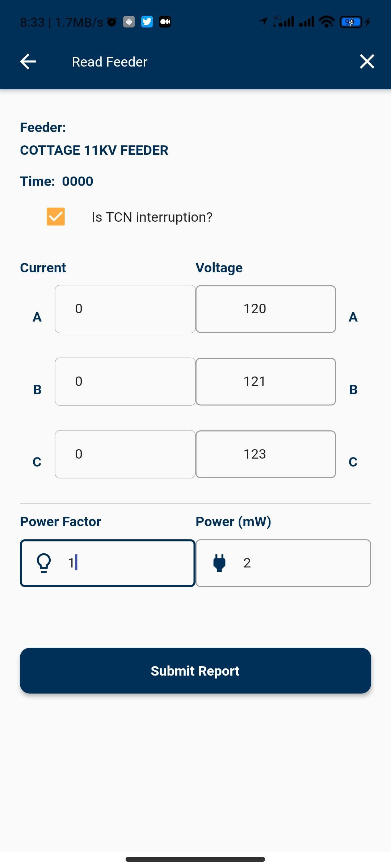Tap the screen recorder notification icon
391x868 pixels.
coord(165,22)
